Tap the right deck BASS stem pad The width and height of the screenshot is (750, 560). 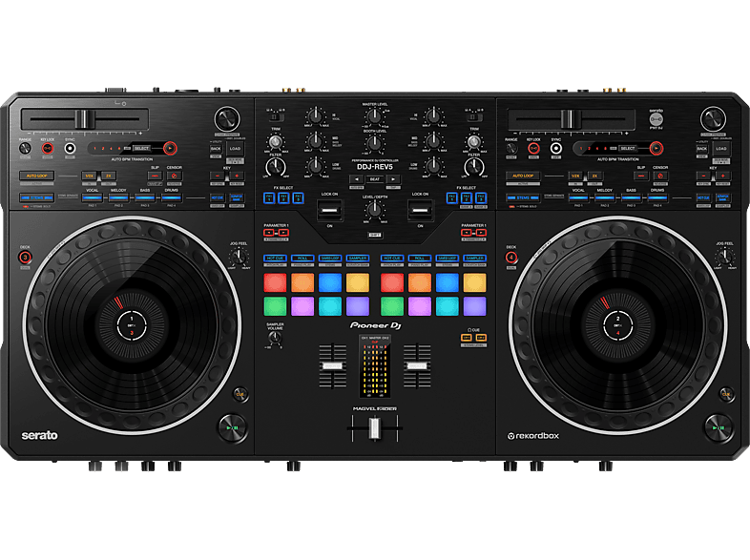click(631, 197)
